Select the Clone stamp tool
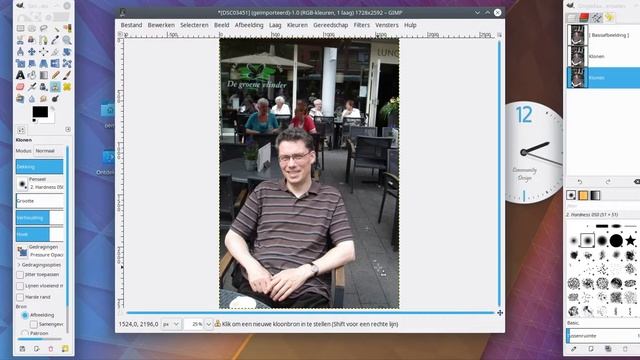 (x=56, y=87)
